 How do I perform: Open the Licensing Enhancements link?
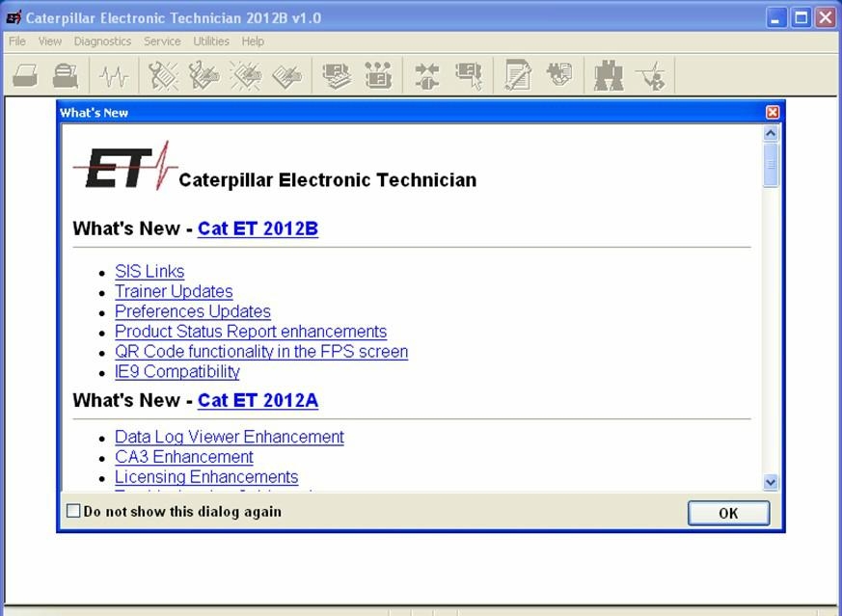206,476
